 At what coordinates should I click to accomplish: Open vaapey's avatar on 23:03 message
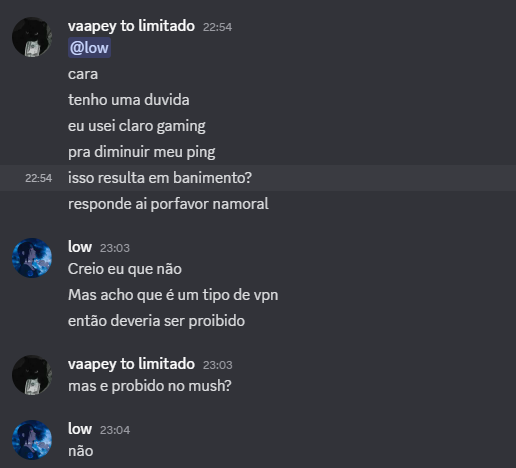click(x=32, y=375)
